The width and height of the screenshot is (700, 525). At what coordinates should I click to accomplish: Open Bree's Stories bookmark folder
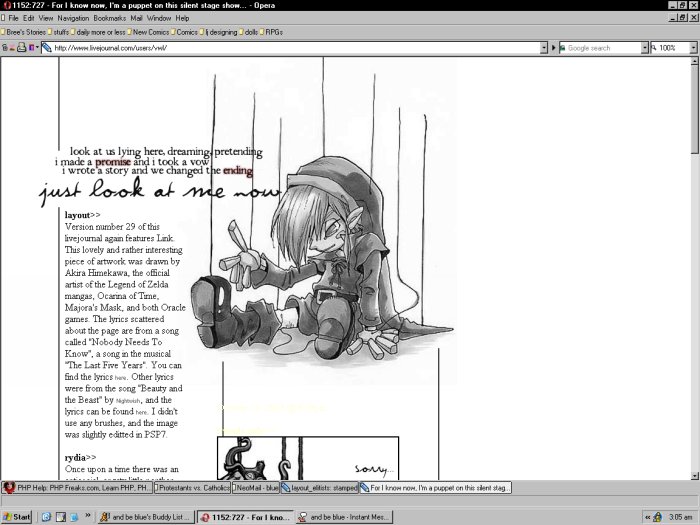(23, 32)
